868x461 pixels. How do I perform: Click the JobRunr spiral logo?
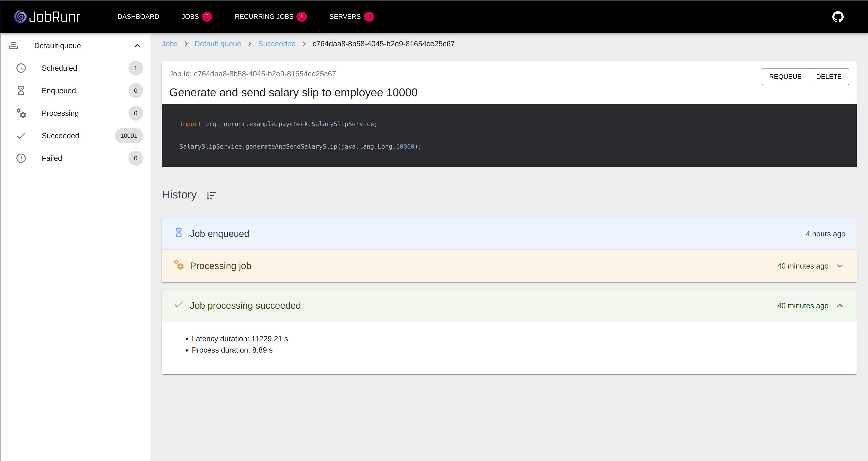pos(20,16)
